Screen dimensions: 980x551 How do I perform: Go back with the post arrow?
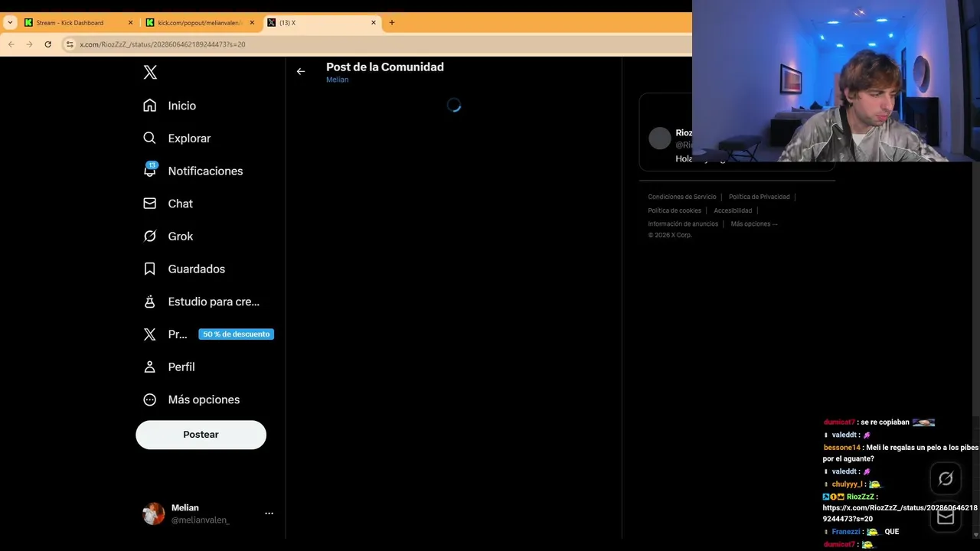click(x=301, y=71)
